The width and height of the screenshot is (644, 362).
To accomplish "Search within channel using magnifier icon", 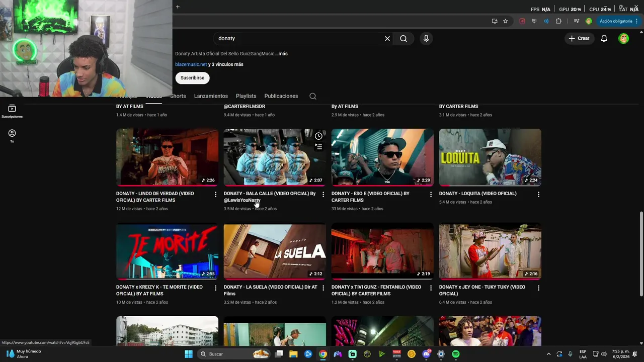I will tap(313, 96).
